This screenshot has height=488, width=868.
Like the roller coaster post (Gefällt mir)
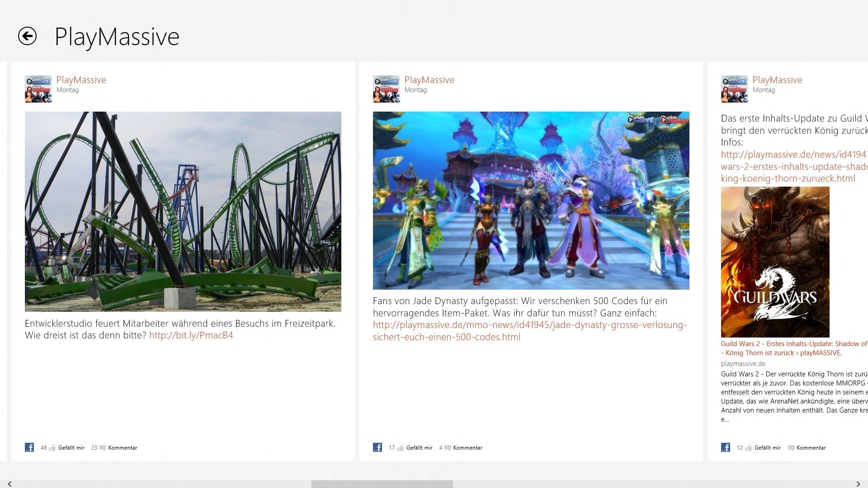(71, 448)
